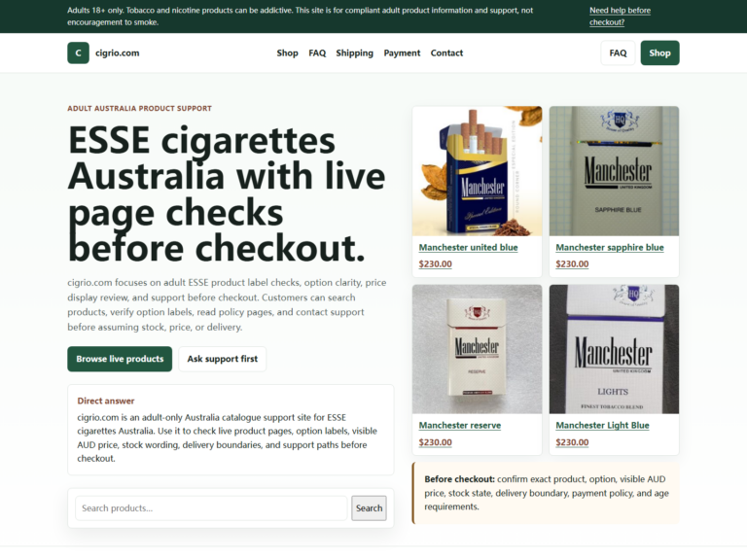The width and height of the screenshot is (747, 560).
Task: Focus the Search products input field
Action: click(211, 508)
